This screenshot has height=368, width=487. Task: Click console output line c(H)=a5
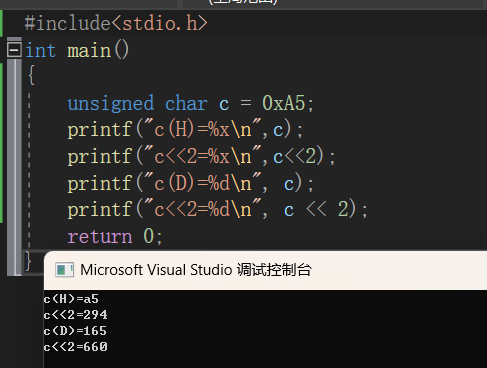pos(71,299)
